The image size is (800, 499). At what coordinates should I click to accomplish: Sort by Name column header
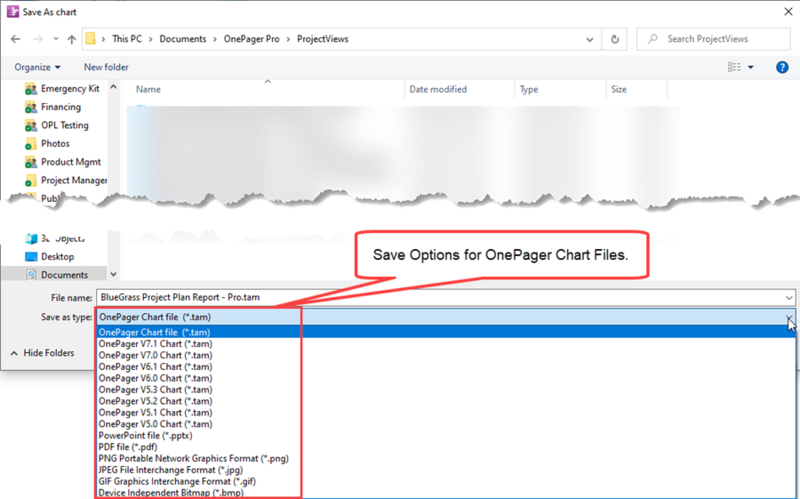(148, 89)
